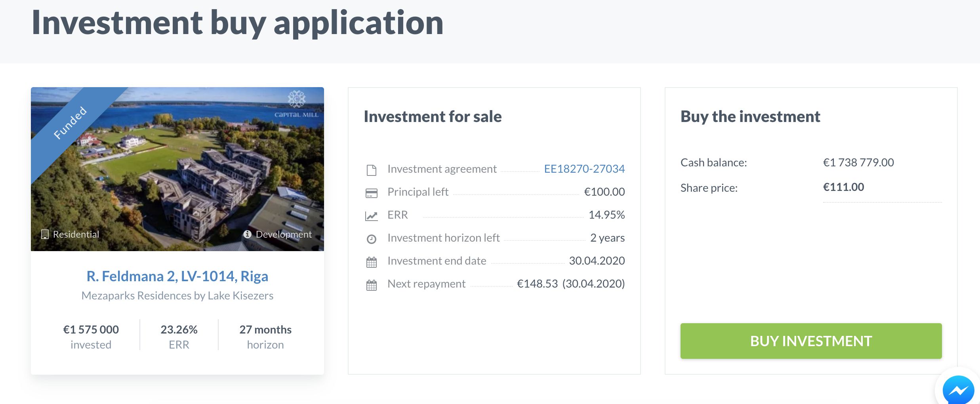Image resolution: width=980 pixels, height=404 pixels.
Task: Click the Residential building icon on photo
Action: tap(45, 234)
